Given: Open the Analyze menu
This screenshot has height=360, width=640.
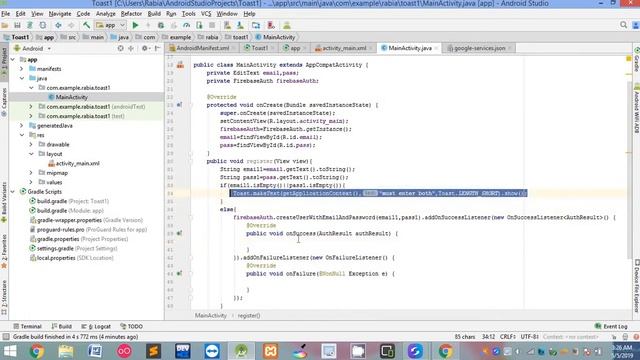Looking at the screenshot, I should [106, 14].
